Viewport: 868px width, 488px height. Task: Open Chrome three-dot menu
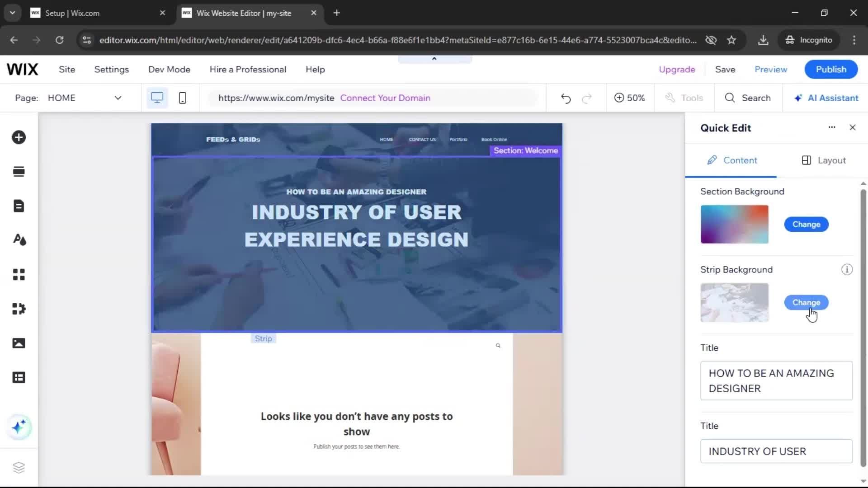854,40
